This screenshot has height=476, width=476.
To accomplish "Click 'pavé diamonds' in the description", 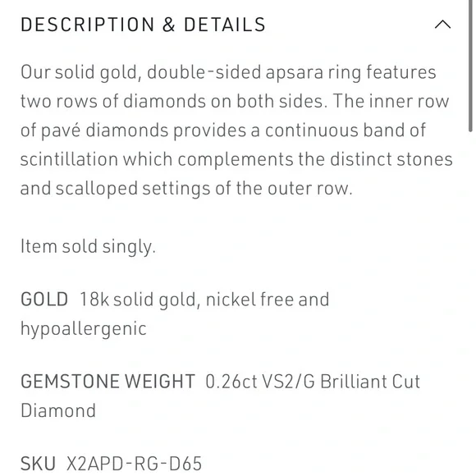I will [x=104, y=130].
